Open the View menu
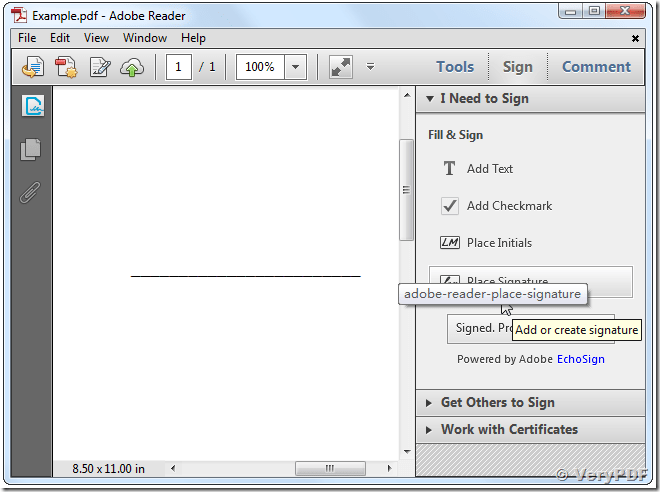Viewport: 660px width, 492px height. (x=96, y=38)
